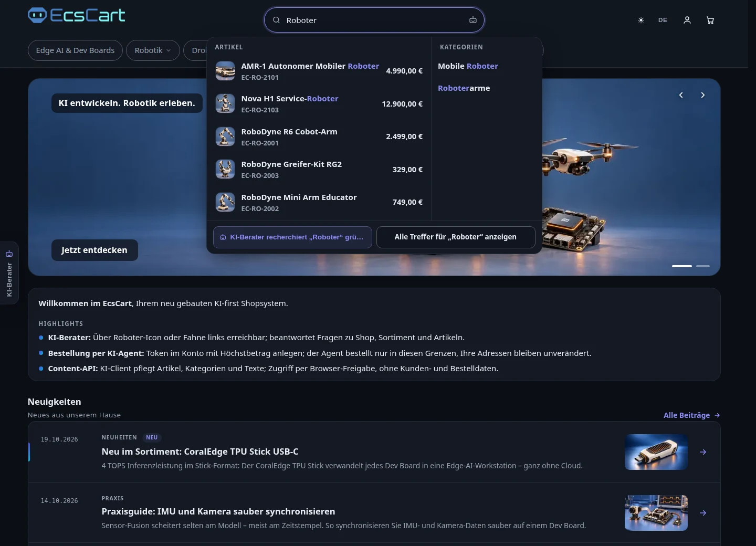Show all results for „Roboter“
The height and width of the screenshot is (546, 756).
point(456,237)
